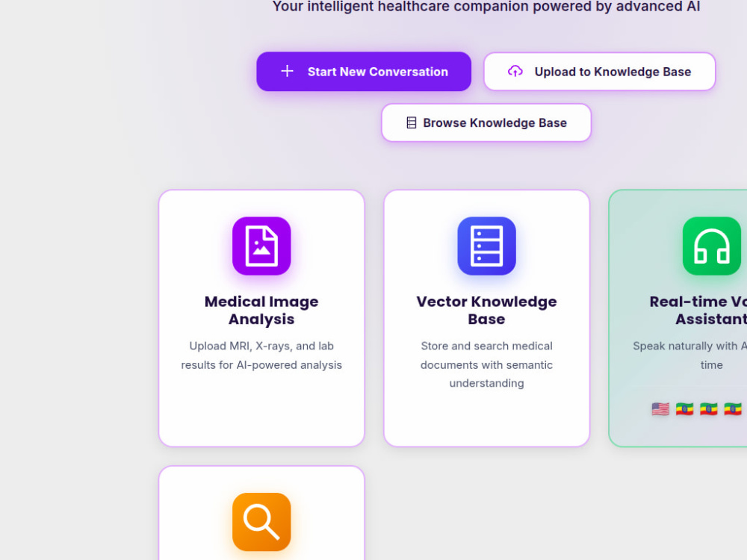Viewport: 747px width, 560px height.
Task: Open Upload to Knowledge Base
Action: (x=599, y=72)
